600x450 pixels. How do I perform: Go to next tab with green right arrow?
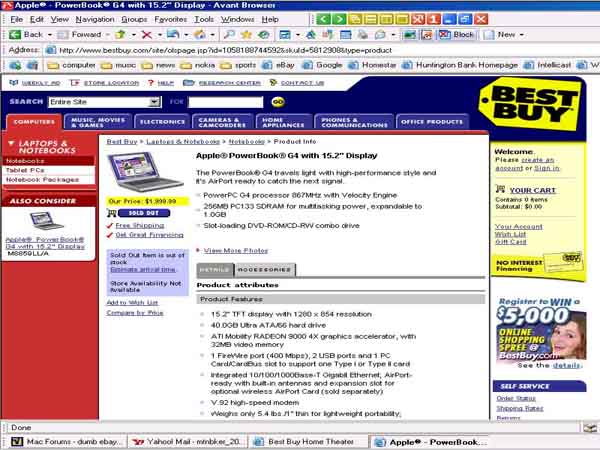click(x=339, y=19)
